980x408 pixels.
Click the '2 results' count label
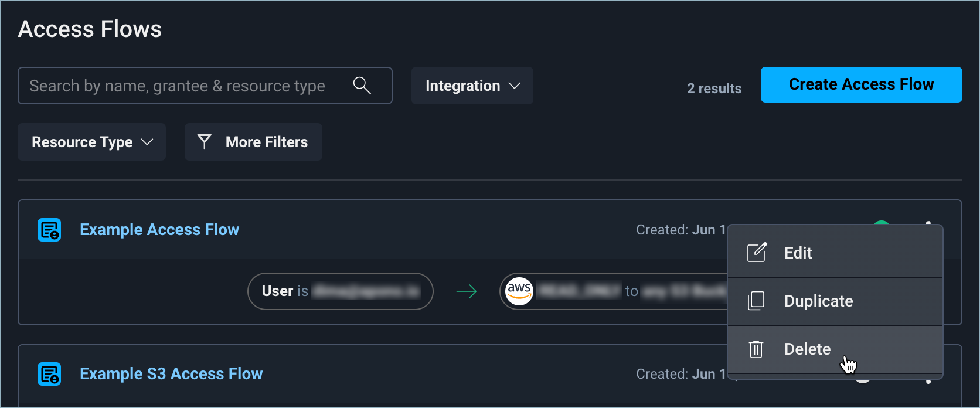(x=714, y=89)
